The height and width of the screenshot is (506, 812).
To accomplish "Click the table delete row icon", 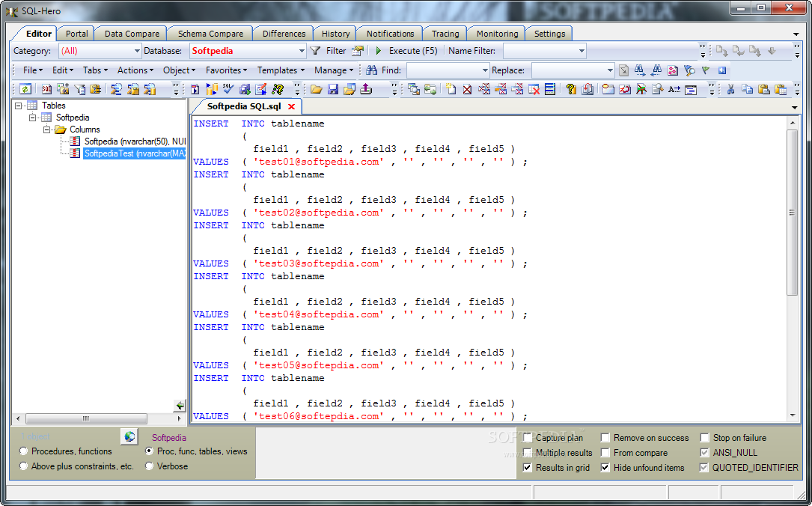I will coord(534,89).
